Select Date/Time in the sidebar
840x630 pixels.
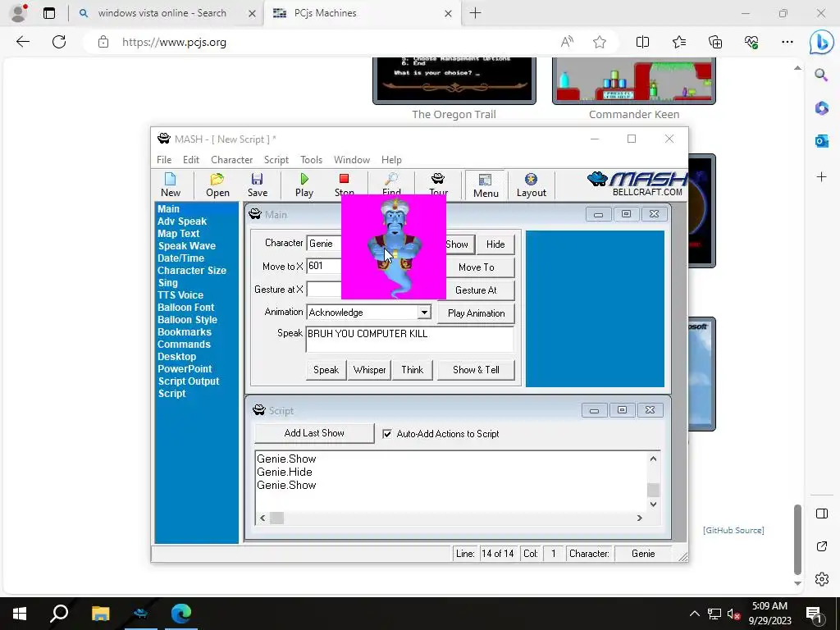(x=180, y=258)
